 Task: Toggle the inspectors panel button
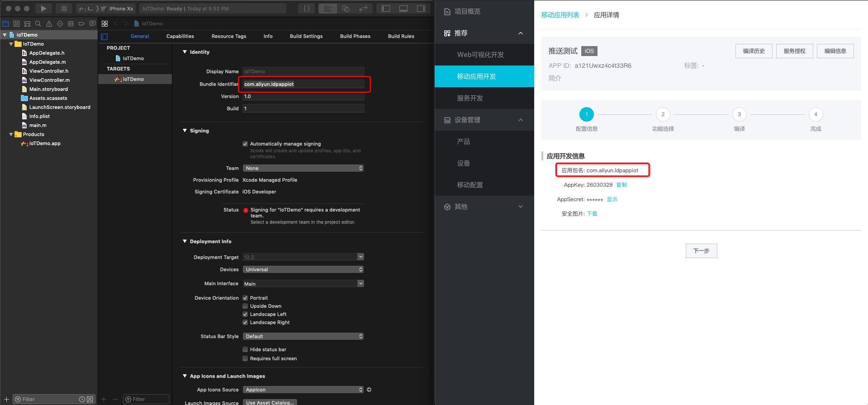(x=421, y=9)
